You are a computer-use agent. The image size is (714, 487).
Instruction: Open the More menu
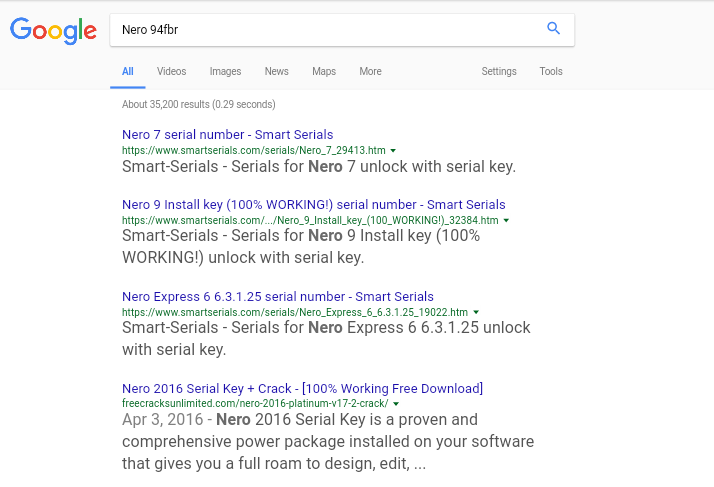[x=370, y=72]
